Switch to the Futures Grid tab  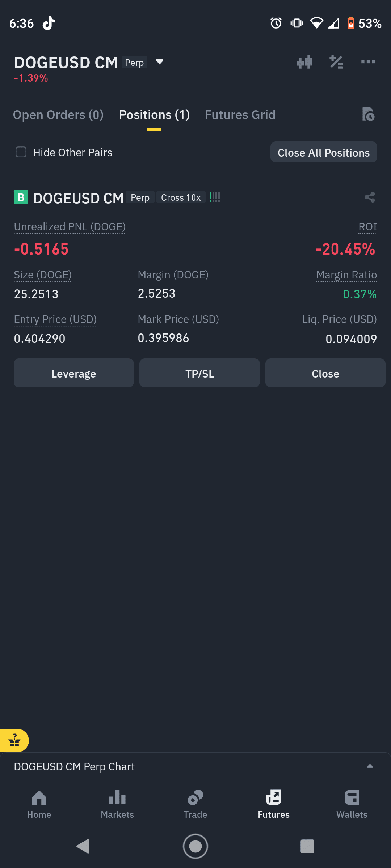pyautogui.click(x=240, y=115)
